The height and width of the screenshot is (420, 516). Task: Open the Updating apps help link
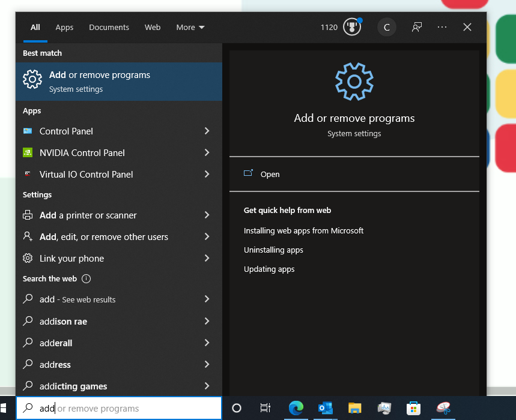point(269,269)
